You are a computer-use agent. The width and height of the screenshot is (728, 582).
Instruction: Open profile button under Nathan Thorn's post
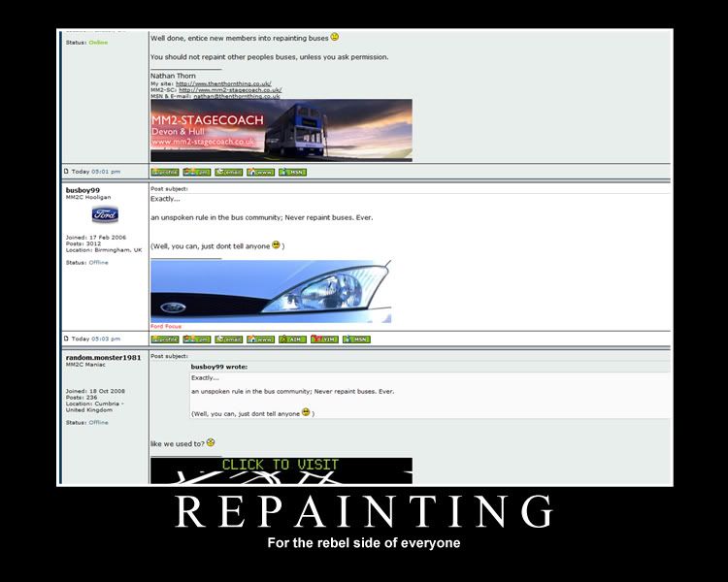click(165, 172)
